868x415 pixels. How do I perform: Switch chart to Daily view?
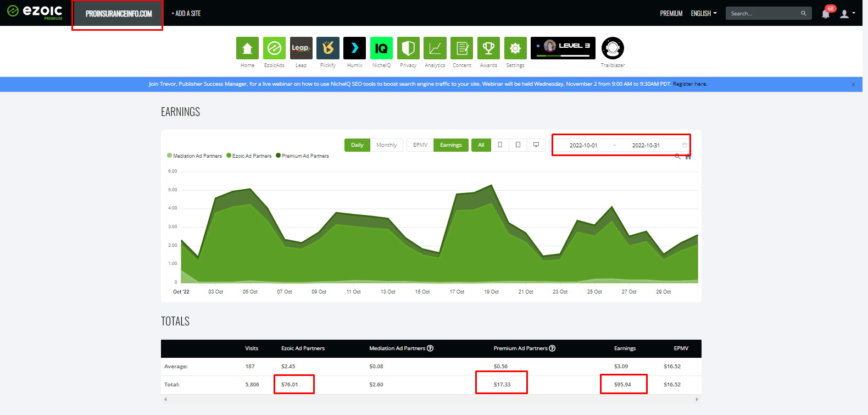(357, 145)
